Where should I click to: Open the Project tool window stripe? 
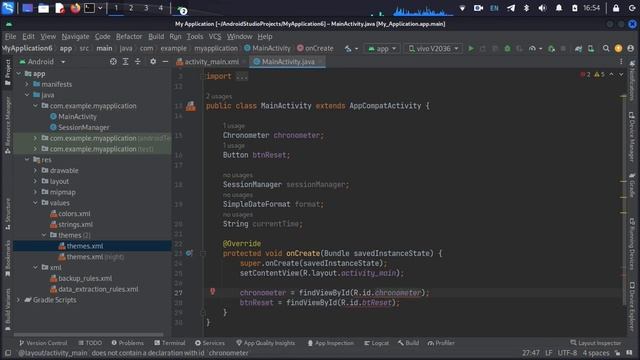(x=8, y=72)
